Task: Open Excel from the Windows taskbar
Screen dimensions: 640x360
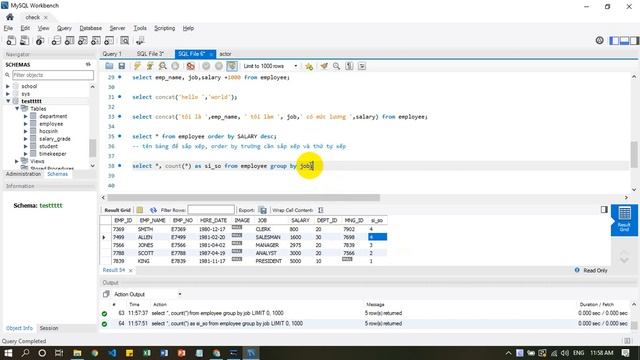Action: [147, 353]
